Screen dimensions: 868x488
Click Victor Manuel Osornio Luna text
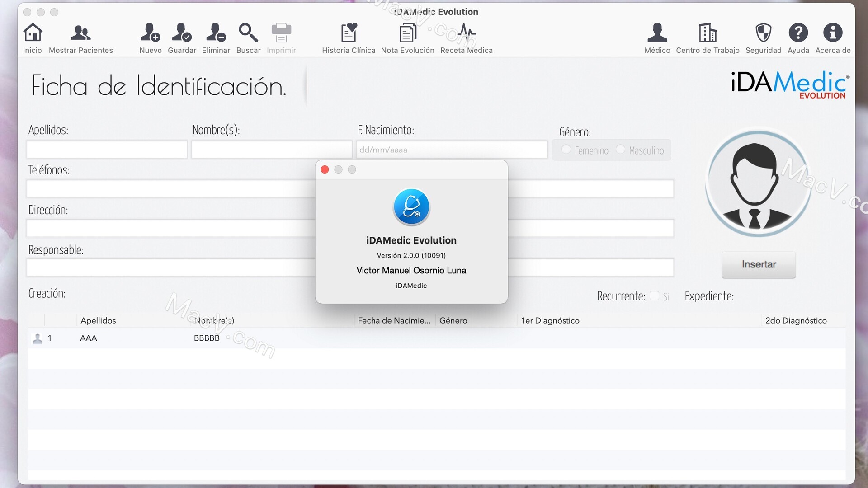tap(411, 270)
